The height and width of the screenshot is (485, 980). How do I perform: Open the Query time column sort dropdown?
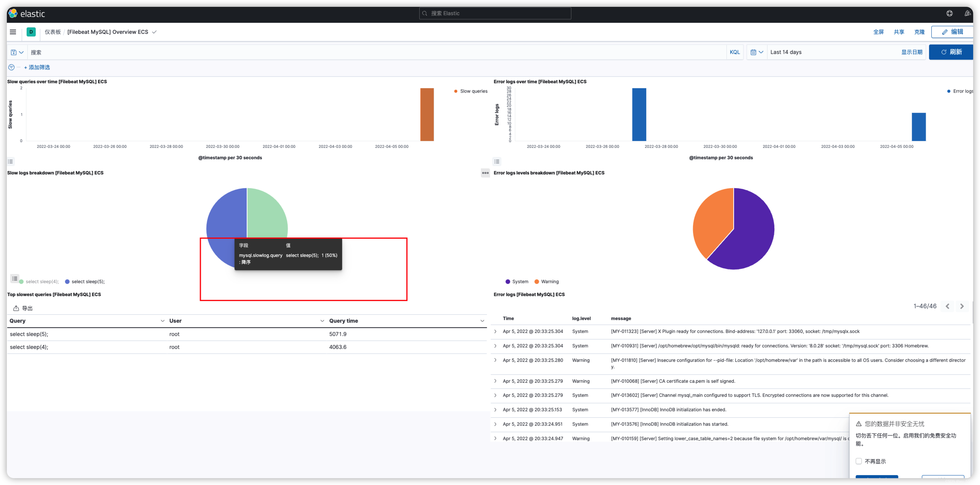pos(482,321)
